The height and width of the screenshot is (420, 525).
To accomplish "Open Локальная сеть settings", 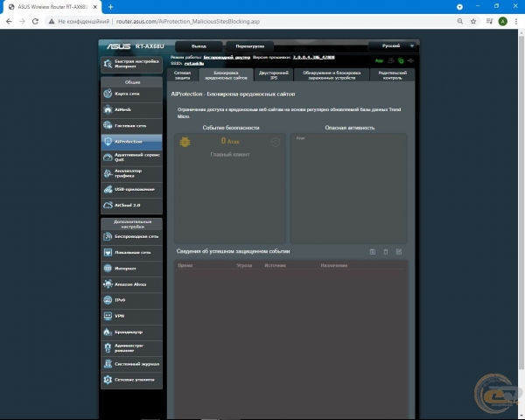I will pyautogui.click(x=131, y=253).
